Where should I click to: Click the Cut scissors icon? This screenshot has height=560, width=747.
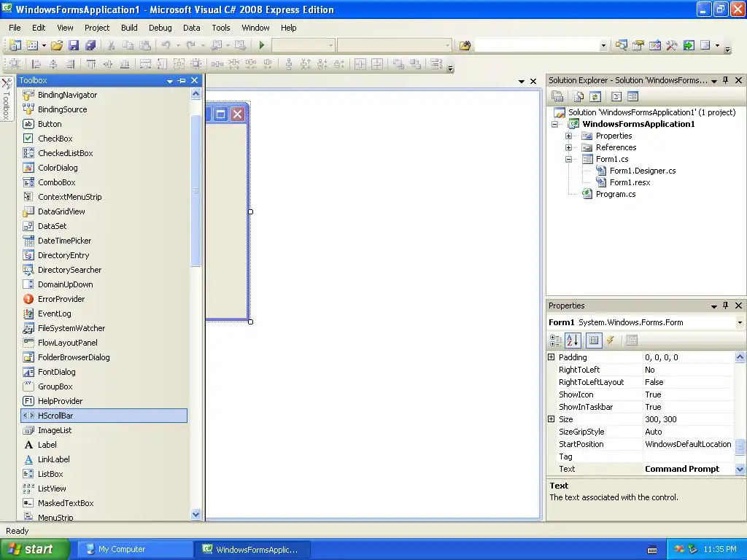coord(111,45)
